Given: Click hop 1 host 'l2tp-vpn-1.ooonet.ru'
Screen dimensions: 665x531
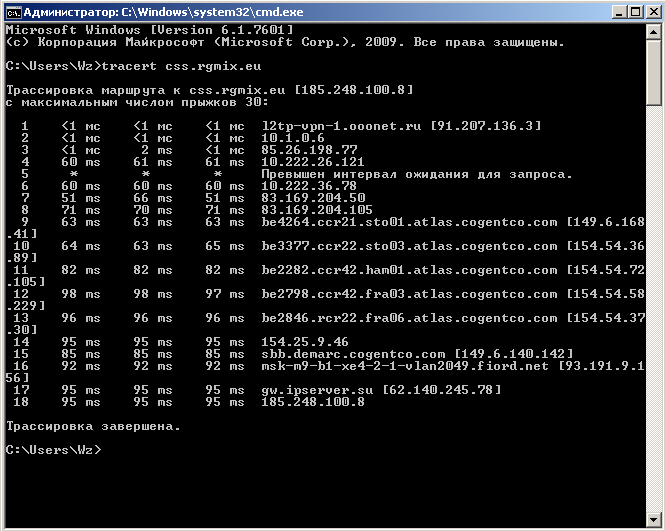Looking at the screenshot, I should coord(341,126).
